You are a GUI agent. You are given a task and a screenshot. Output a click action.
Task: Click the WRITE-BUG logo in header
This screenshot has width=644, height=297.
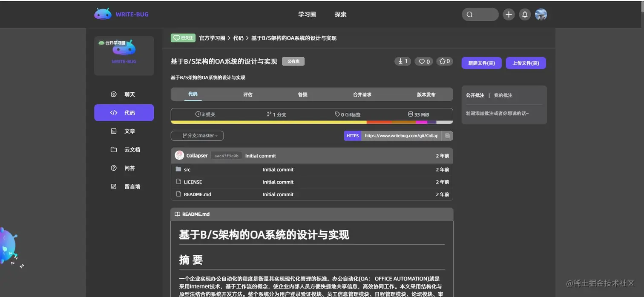click(121, 14)
